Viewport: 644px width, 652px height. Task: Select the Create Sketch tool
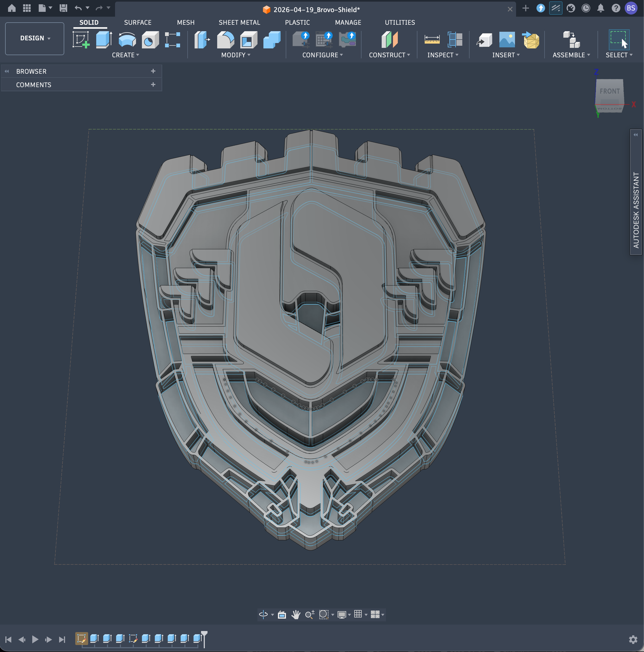pos(81,40)
